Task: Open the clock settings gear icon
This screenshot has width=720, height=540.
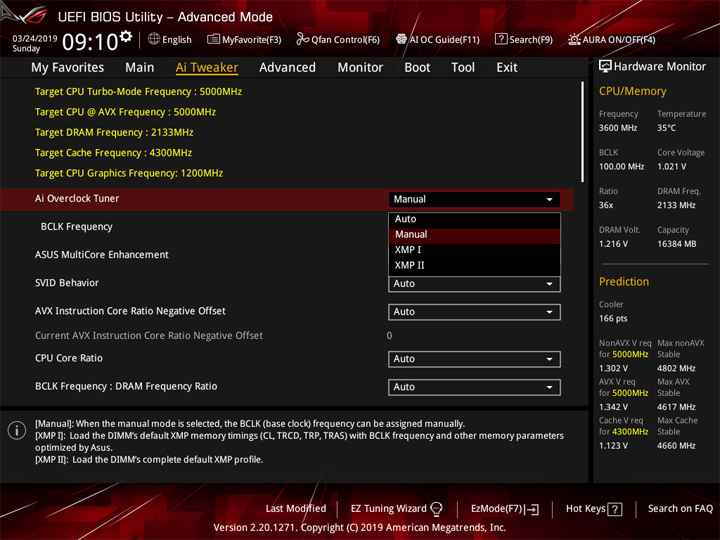Action: [125, 36]
